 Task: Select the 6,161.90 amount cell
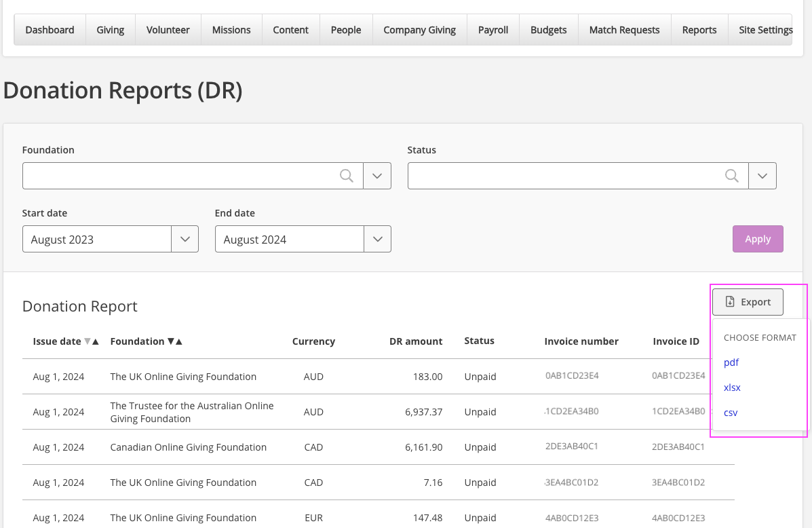423,447
